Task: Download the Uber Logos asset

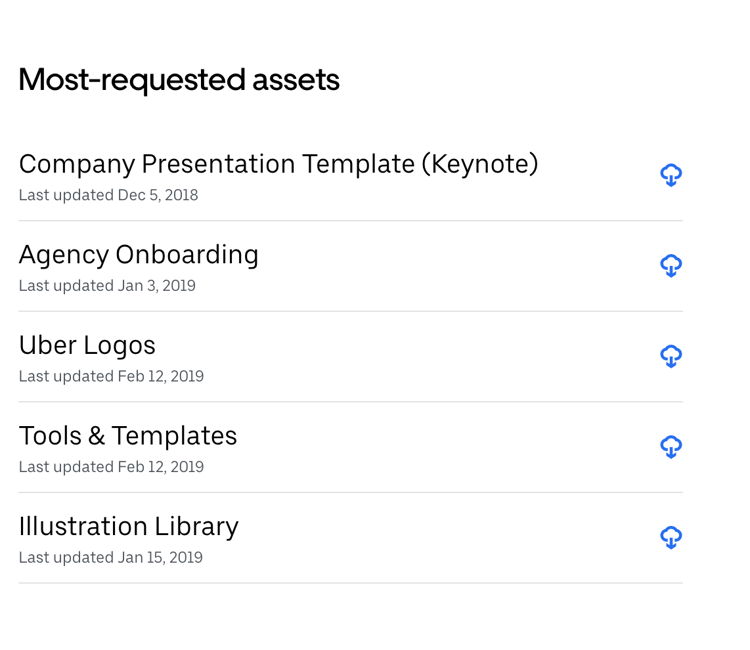Action: (x=671, y=356)
